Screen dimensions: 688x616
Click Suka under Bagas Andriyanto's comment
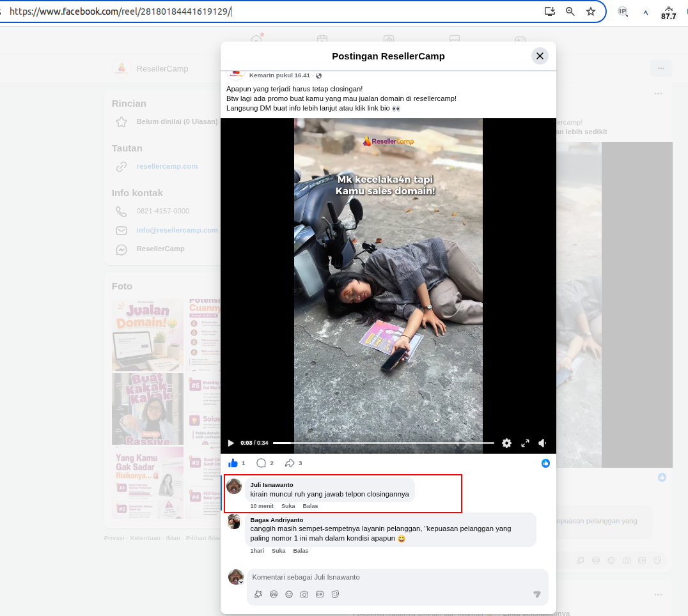[278, 551]
